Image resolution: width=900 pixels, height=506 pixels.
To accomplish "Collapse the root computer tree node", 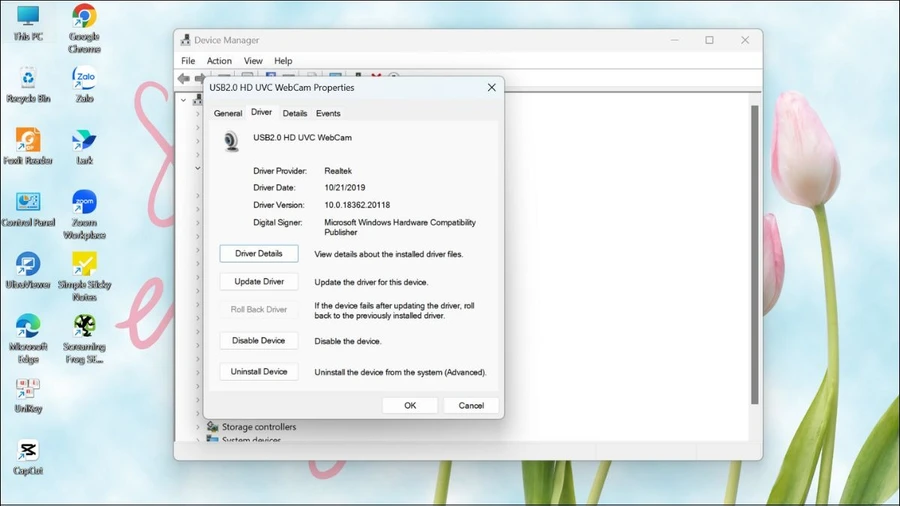I will click(183, 100).
